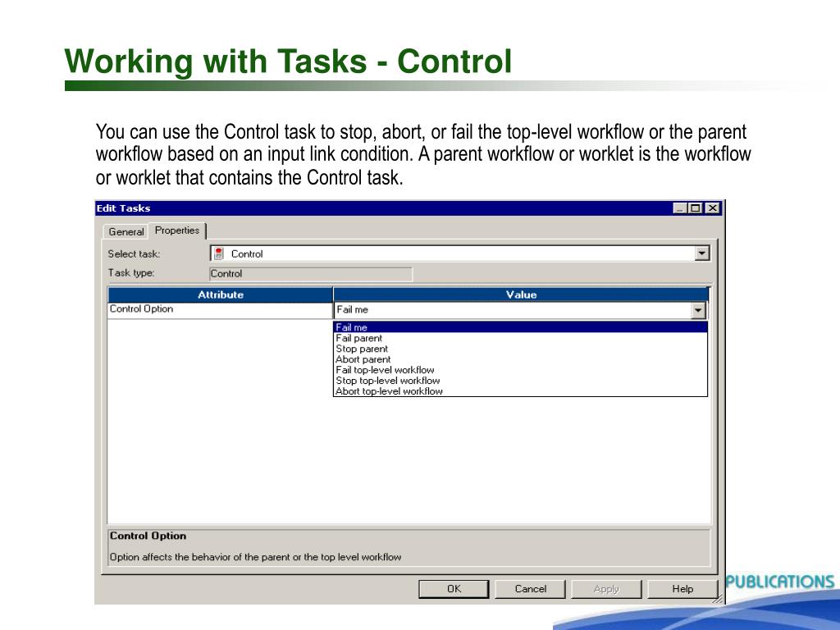Select Stop parent option
This screenshot has width=840, height=630.
coord(520,349)
